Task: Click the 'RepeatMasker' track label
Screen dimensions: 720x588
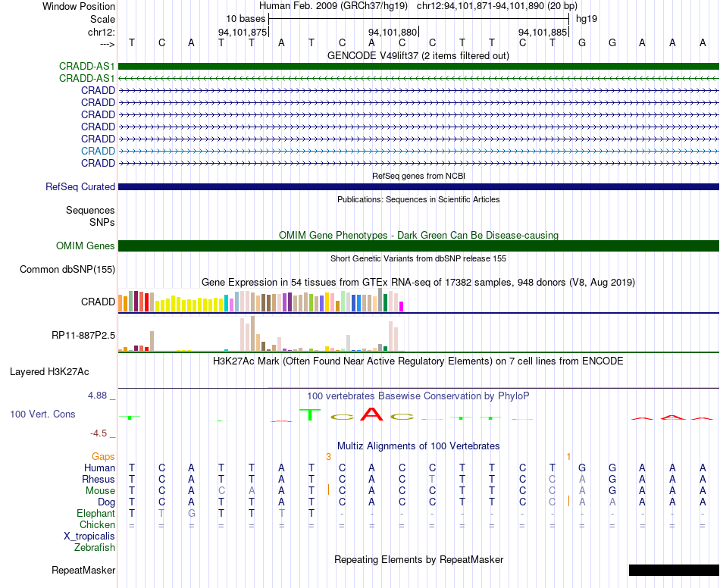Action: coord(83,570)
